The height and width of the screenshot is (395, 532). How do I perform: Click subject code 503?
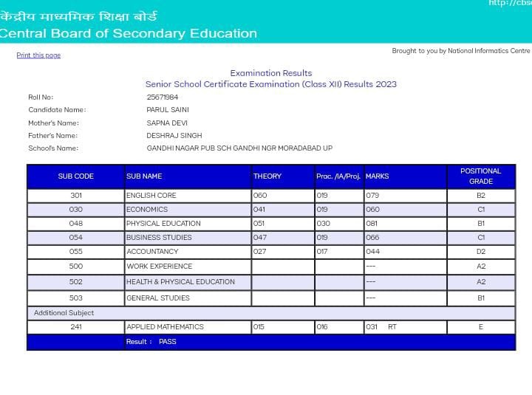tap(75, 298)
